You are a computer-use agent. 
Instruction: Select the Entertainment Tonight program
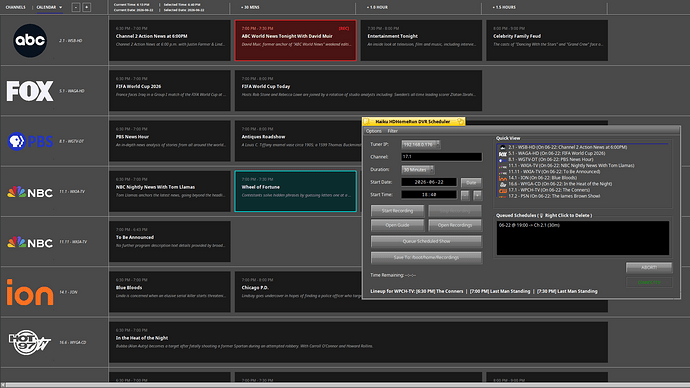pyautogui.click(x=421, y=40)
